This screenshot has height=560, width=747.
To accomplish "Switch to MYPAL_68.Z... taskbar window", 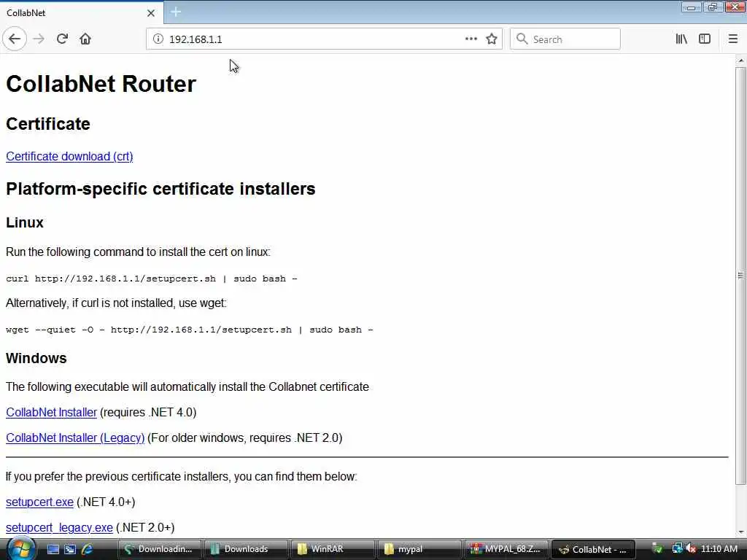I will pos(506,550).
